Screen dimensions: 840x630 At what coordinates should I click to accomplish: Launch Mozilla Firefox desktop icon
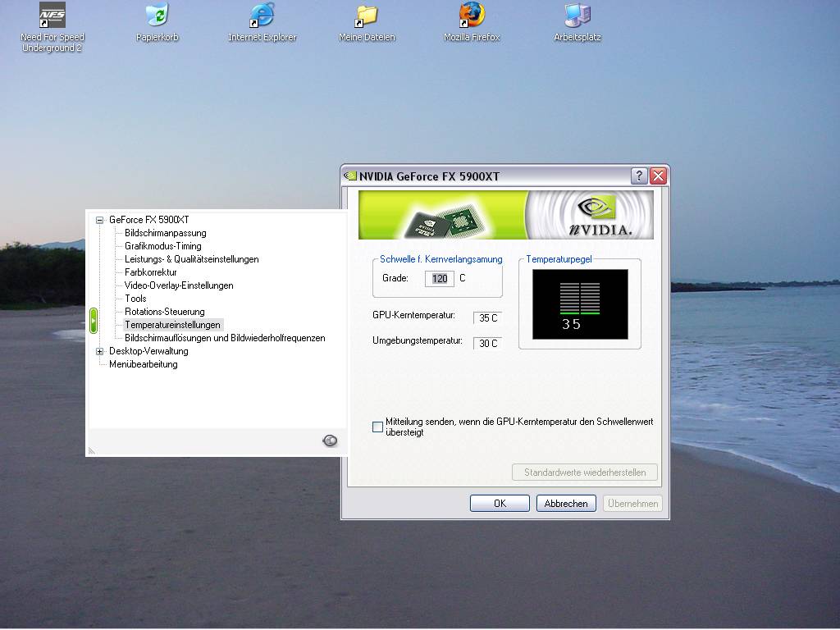click(x=472, y=22)
